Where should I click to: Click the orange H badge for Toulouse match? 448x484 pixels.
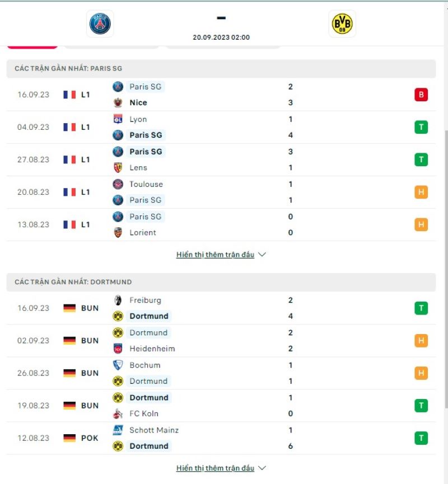[421, 192]
